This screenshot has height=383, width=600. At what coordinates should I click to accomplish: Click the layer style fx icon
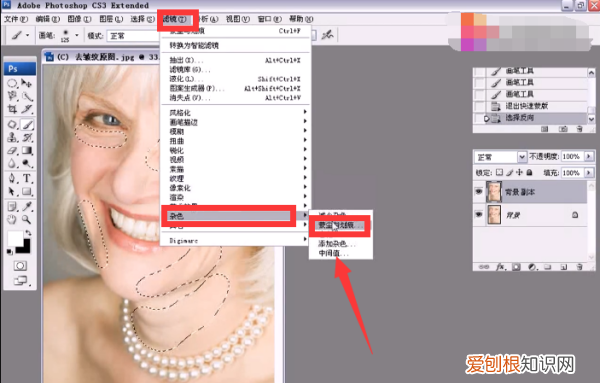pyautogui.click(x=500, y=267)
